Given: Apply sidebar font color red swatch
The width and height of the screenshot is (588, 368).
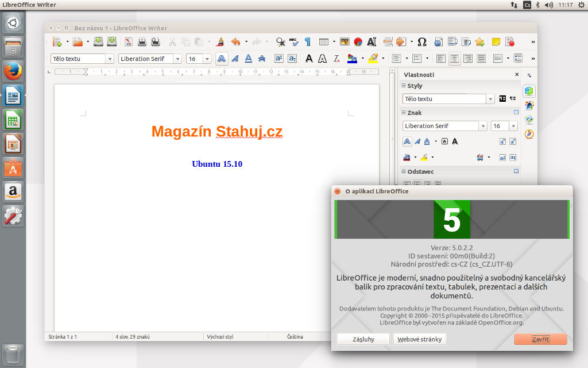Looking at the screenshot, I should (x=407, y=158).
